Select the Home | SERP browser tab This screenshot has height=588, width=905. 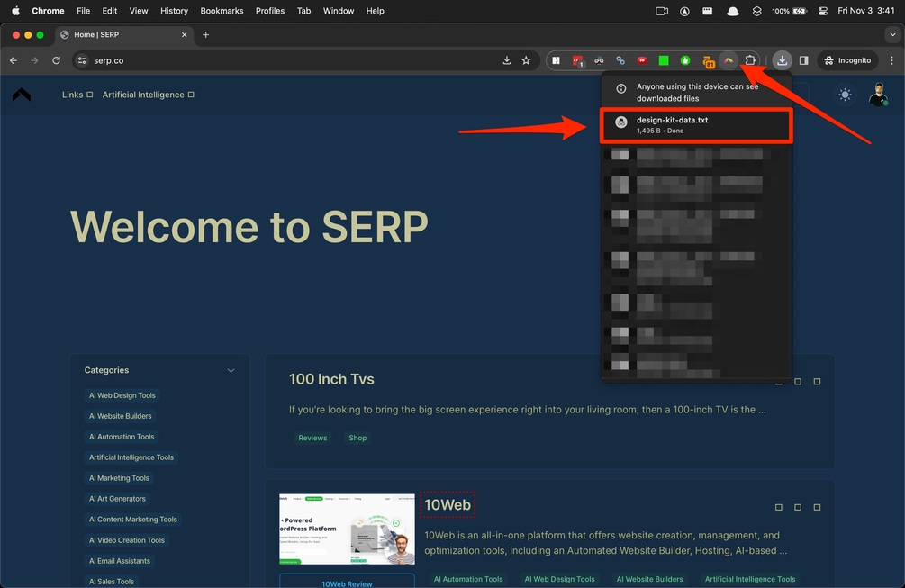[117, 34]
